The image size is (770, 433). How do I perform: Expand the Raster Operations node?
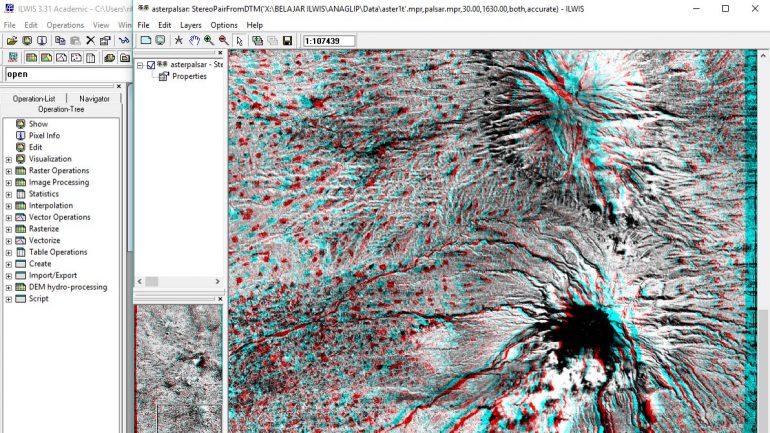click(8, 171)
